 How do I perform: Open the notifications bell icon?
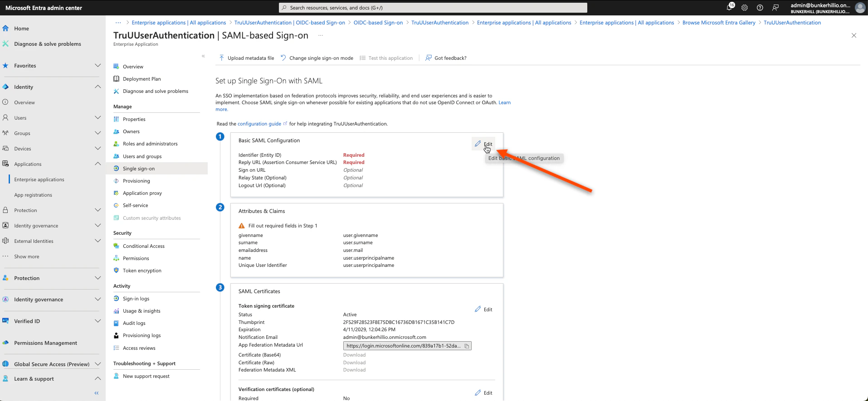click(x=730, y=7)
